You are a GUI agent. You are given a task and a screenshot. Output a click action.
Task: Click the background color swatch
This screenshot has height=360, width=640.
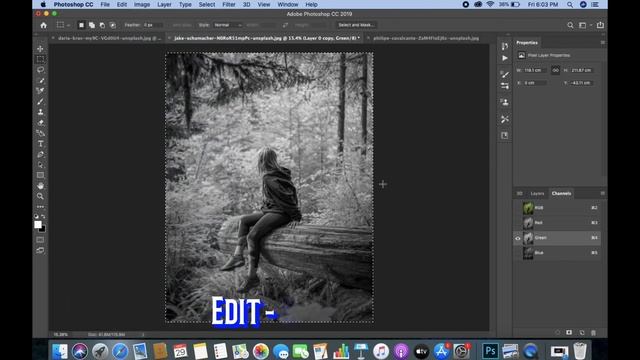pyautogui.click(x=43, y=229)
